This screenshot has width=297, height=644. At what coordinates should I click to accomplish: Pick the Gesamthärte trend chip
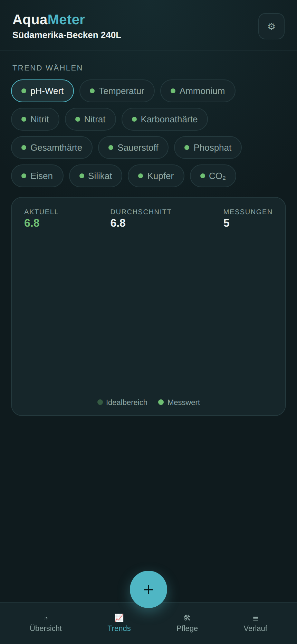click(52, 148)
